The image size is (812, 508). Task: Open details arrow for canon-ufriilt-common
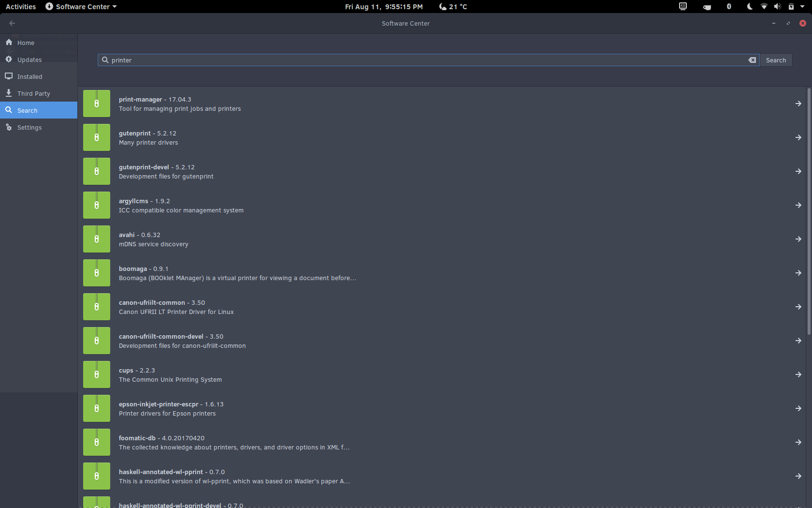point(798,307)
